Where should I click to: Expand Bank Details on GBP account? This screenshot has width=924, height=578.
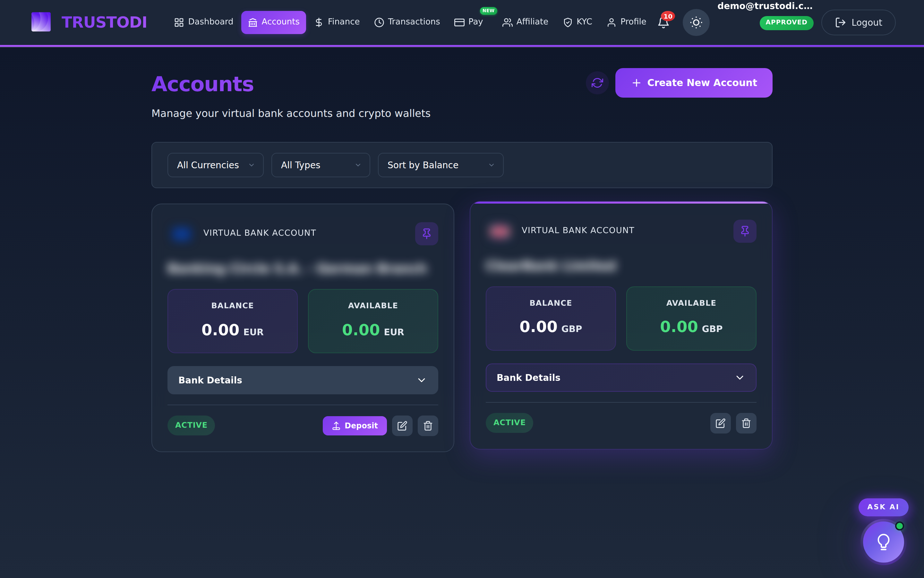click(621, 378)
